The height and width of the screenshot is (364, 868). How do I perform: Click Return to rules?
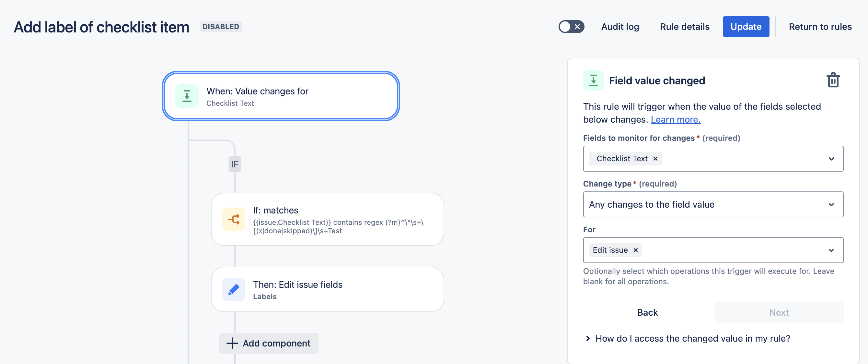820,27
